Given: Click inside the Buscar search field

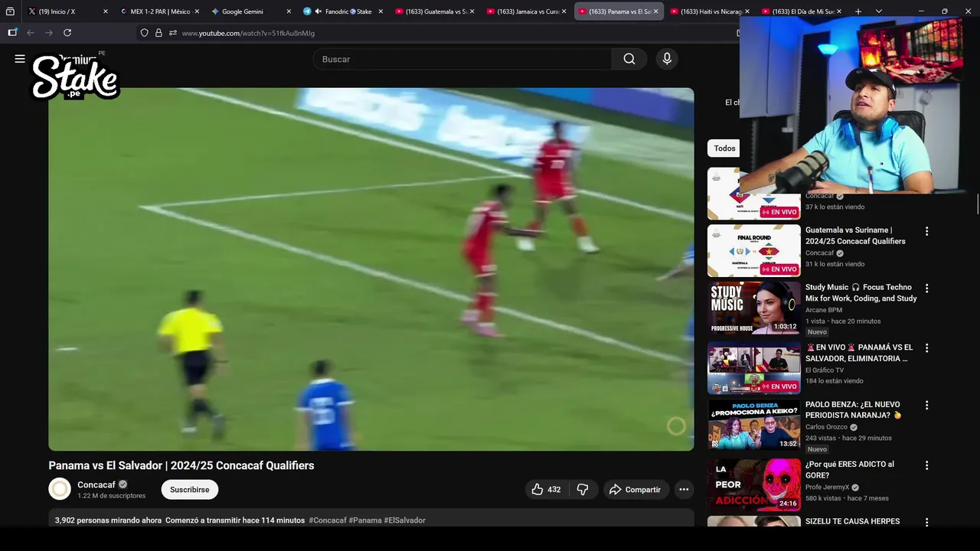Looking at the screenshot, I should pos(462,59).
